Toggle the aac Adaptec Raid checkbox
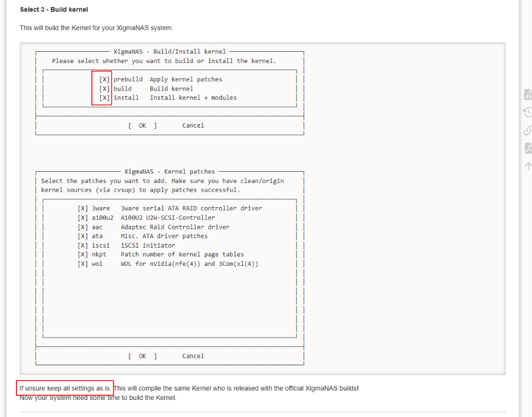Viewport: 532px width, 417px height. click(x=83, y=227)
